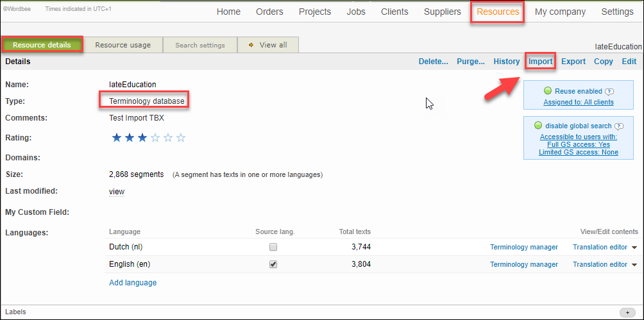644x320 pixels.
Task: Open the Delete... options
Action: pyautogui.click(x=433, y=62)
